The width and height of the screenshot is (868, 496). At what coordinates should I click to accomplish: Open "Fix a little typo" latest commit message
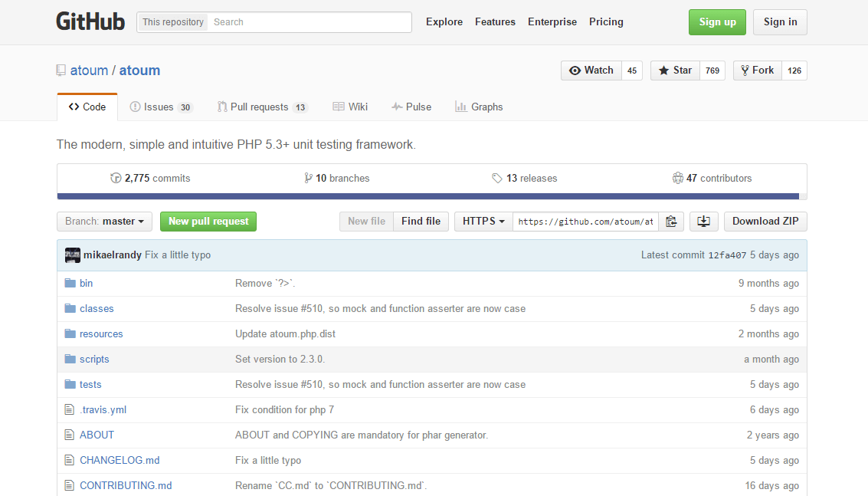point(178,255)
